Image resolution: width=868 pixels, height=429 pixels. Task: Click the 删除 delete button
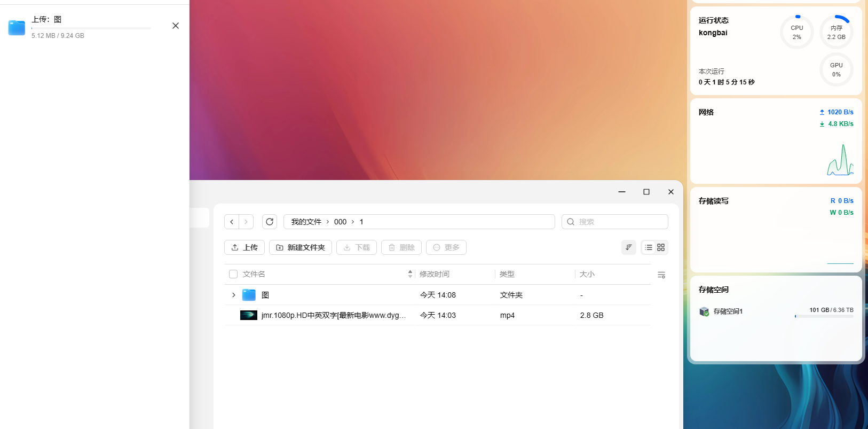[401, 247]
